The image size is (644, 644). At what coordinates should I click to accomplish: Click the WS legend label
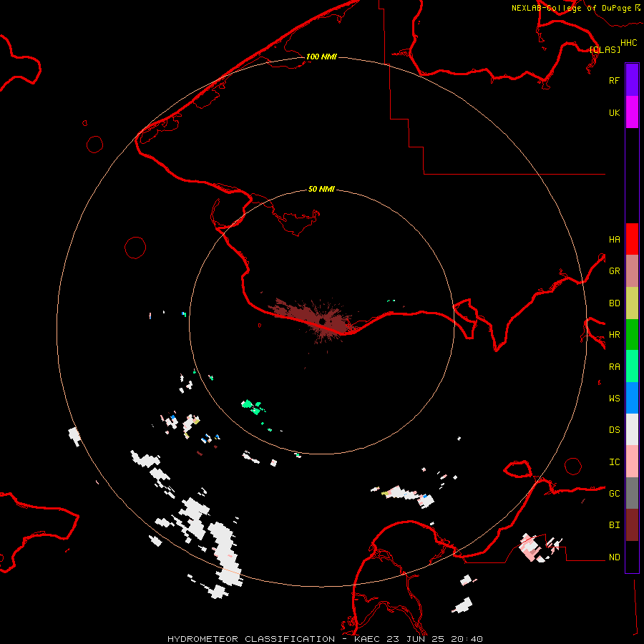click(x=614, y=399)
